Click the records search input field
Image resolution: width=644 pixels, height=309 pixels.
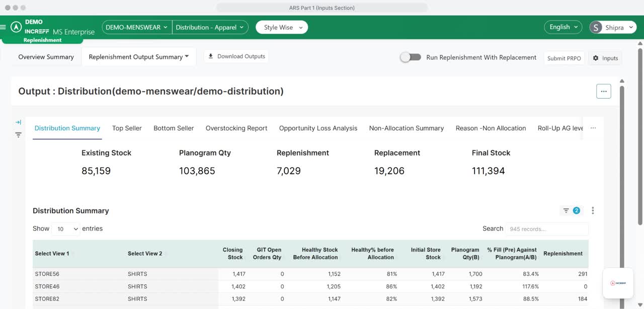546,229
